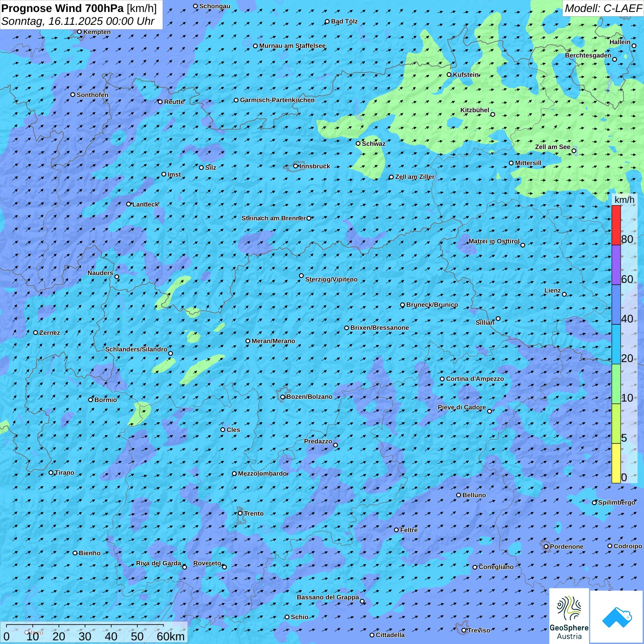Screen dimensions: 644x644
Task: Click the Kufstein location dot
Action: pyautogui.click(x=449, y=75)
